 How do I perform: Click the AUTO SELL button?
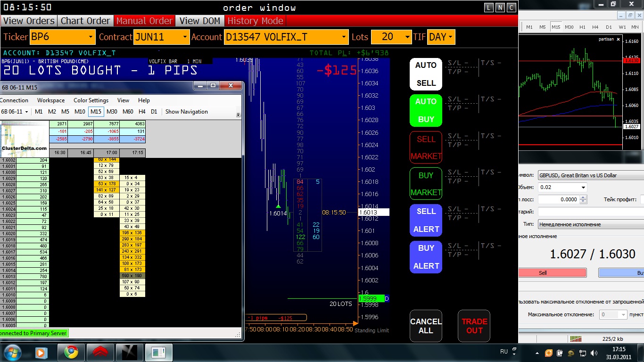426,74
